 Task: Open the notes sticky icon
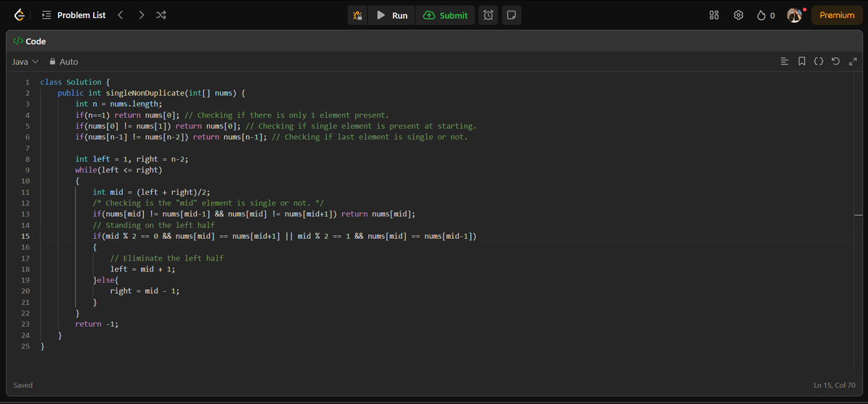click(511, 15)
